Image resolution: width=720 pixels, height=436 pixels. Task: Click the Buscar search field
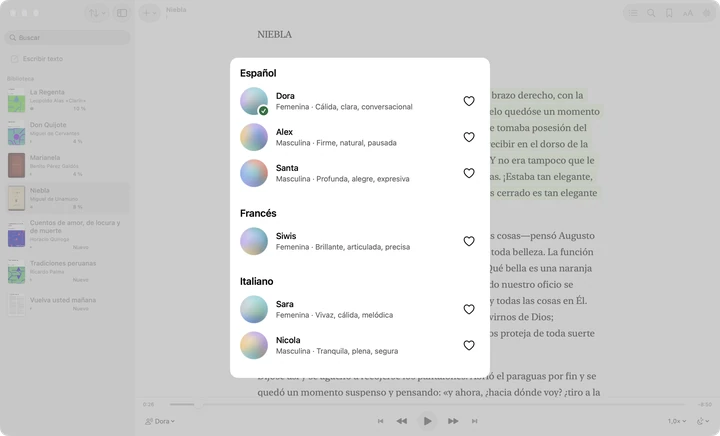[68, 38]
